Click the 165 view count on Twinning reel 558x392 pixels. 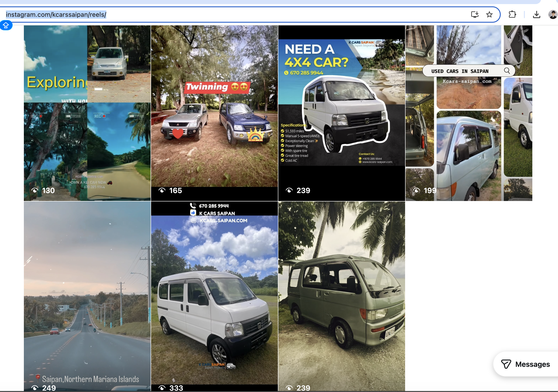(175, 191)
